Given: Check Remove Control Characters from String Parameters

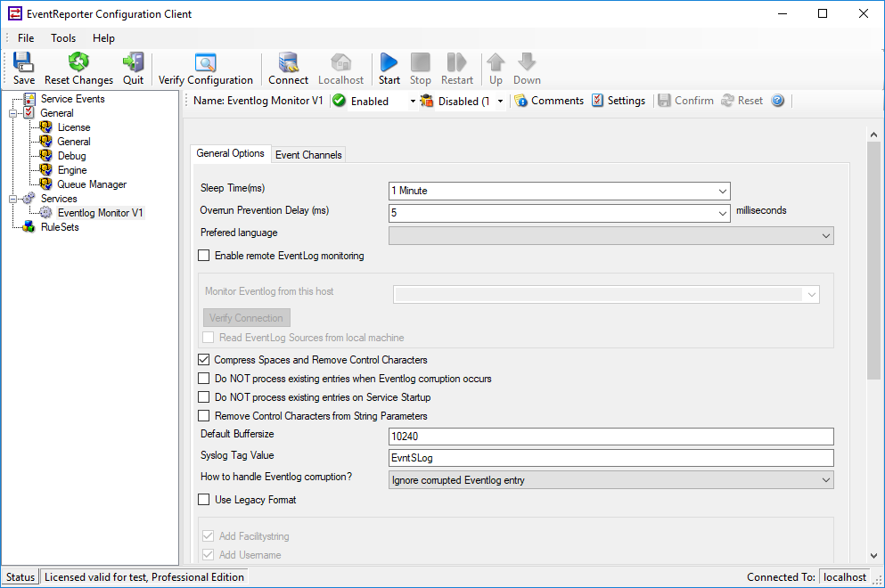Looking at the screenshot, I should click(x=204, y=415).
